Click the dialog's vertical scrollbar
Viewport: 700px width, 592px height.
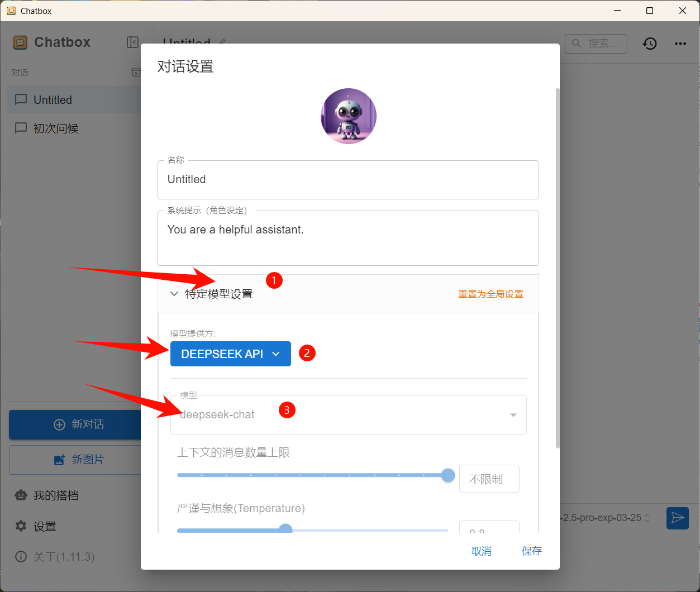[557, 268]
